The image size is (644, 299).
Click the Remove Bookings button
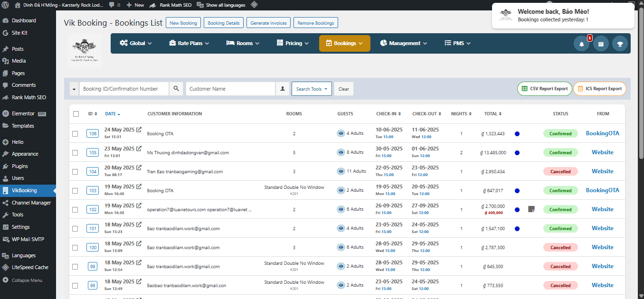pos(316,23)
